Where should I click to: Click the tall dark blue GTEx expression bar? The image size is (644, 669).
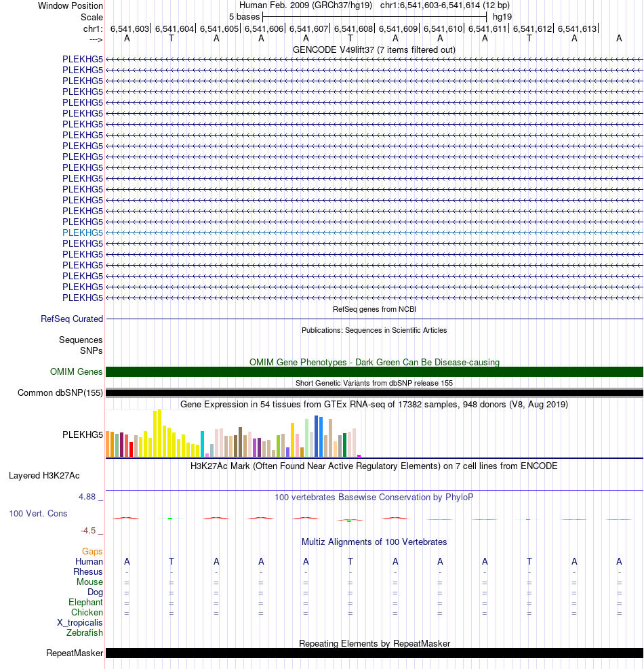[x=317, y=437]
